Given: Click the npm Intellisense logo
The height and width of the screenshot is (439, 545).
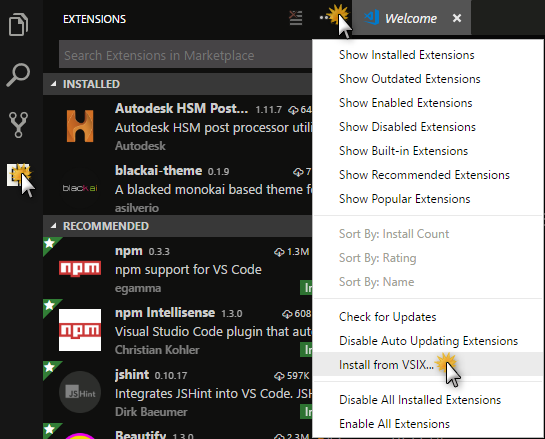Looking at the screenshot, I should (80, 330).
